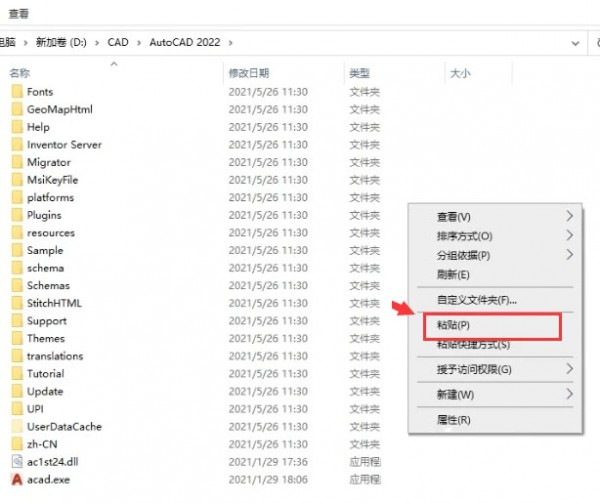The image size is (600, 503).
Task: Click the Migrator folder icon
Action: point(17,162)
